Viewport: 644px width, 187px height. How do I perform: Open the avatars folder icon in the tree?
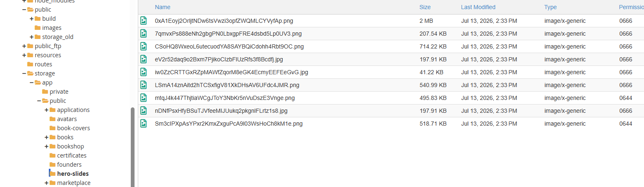point(53,119)
